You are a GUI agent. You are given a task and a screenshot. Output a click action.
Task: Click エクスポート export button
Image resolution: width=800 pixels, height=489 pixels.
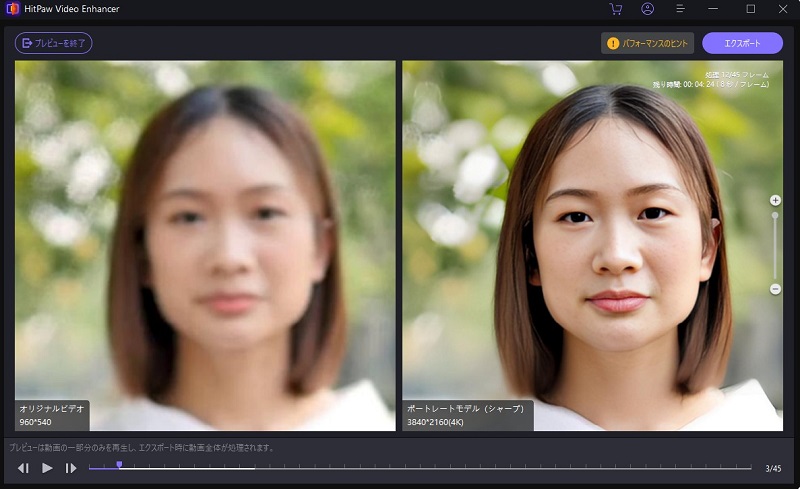742,43
